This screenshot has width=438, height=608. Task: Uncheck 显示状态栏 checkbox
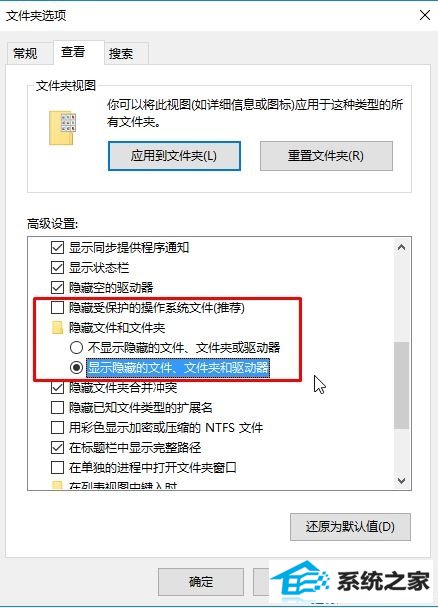57,268
